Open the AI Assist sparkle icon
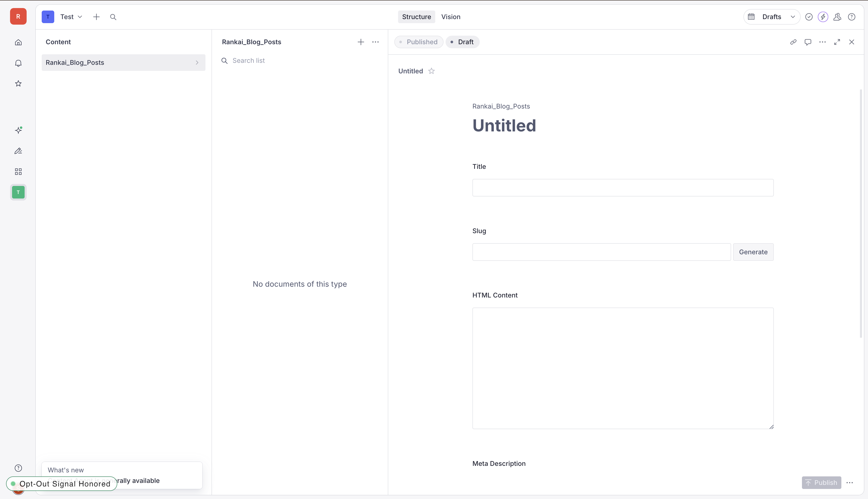This screenshot has height=499, width=868. (x=18, y=130)
